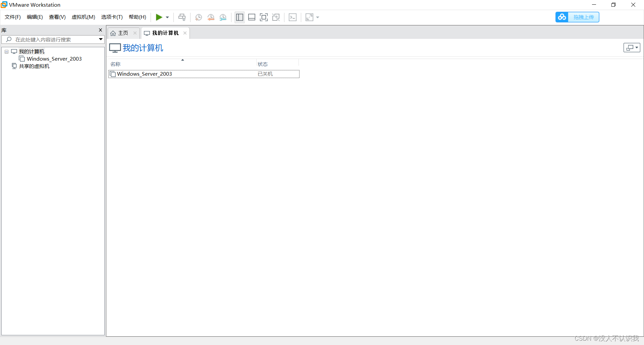Enter full screen mode icon
This screenshot has width=644, height=345.
264,17
